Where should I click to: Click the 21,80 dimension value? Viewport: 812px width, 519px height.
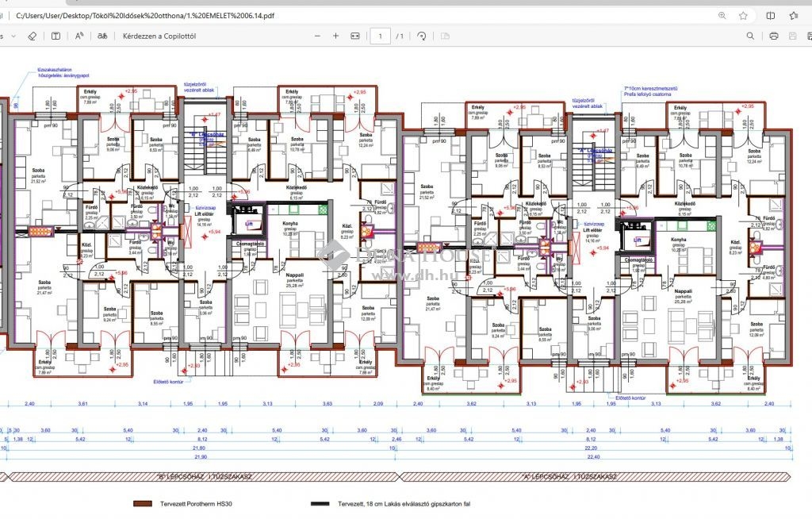point(198,448)
